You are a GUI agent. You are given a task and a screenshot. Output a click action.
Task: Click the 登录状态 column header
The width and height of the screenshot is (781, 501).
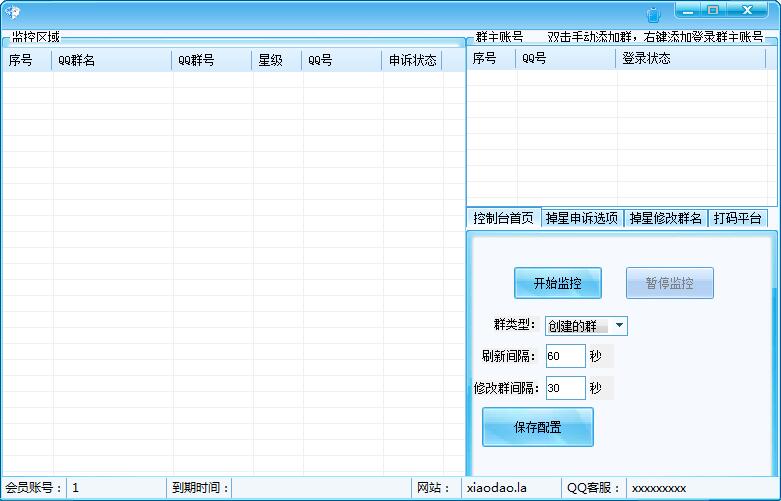click(x=691, y=58)
